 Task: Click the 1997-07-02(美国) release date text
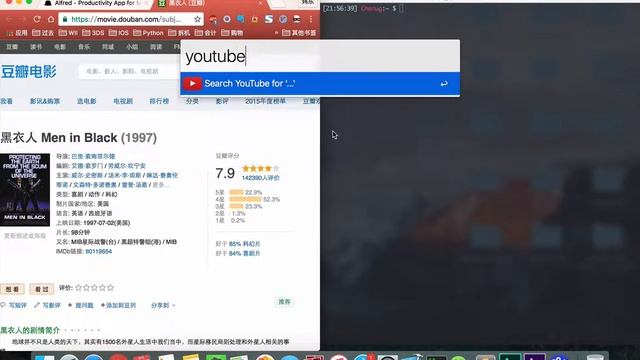[107, 223]
